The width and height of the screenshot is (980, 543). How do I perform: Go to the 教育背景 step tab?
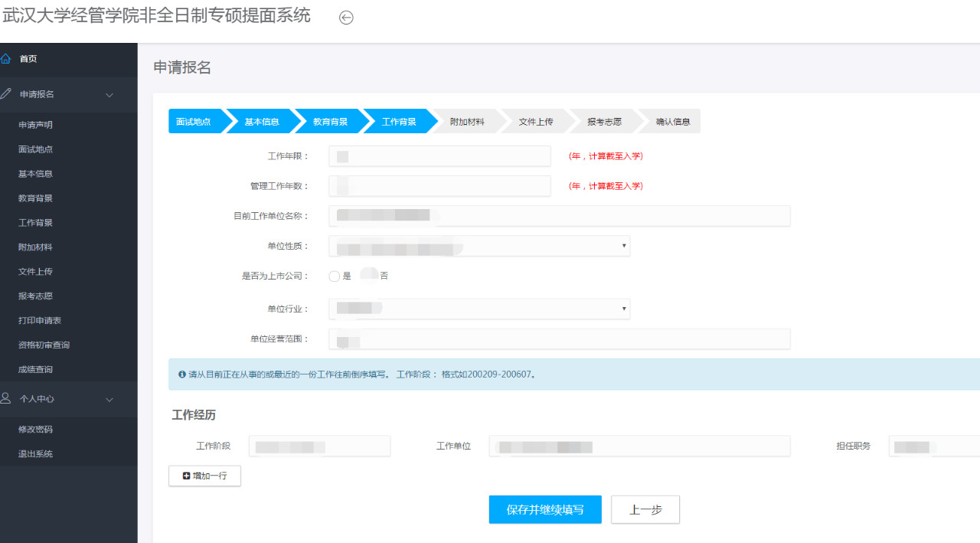point(330,122)
